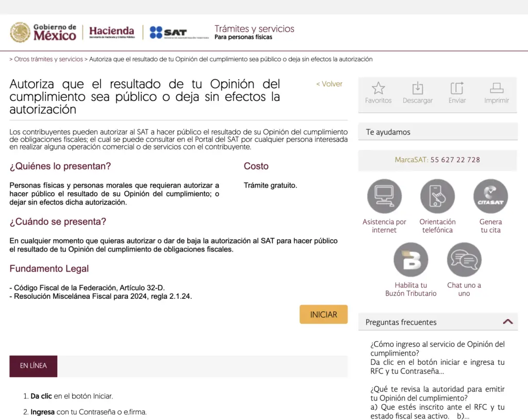
Task: Click the Hacienda logo in header
Action: tap(112, 32)
